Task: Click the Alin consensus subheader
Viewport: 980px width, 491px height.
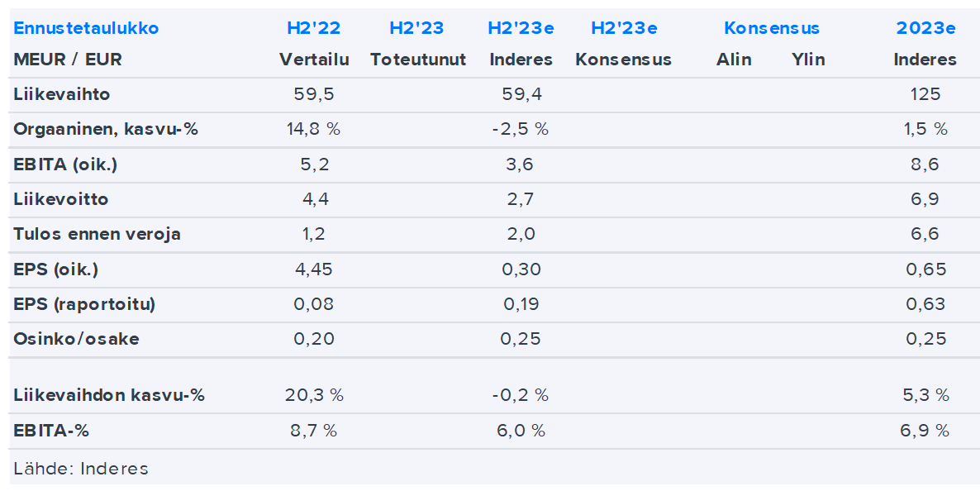Action: tap(734, 60)
